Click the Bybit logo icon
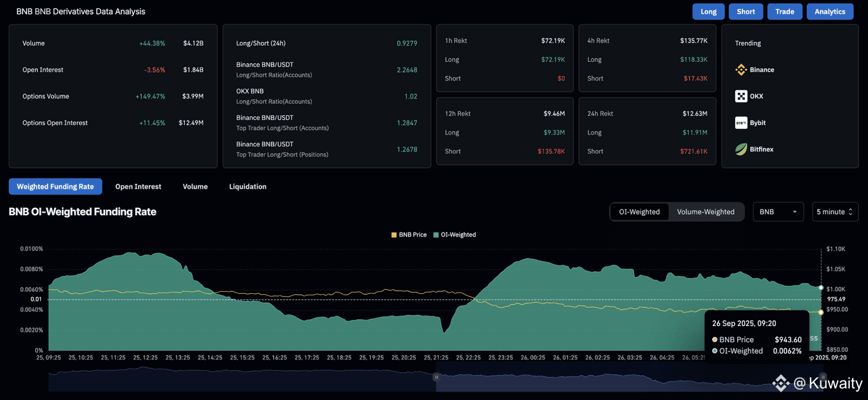Screen dimensions: 868x400 tap(741, 122)
